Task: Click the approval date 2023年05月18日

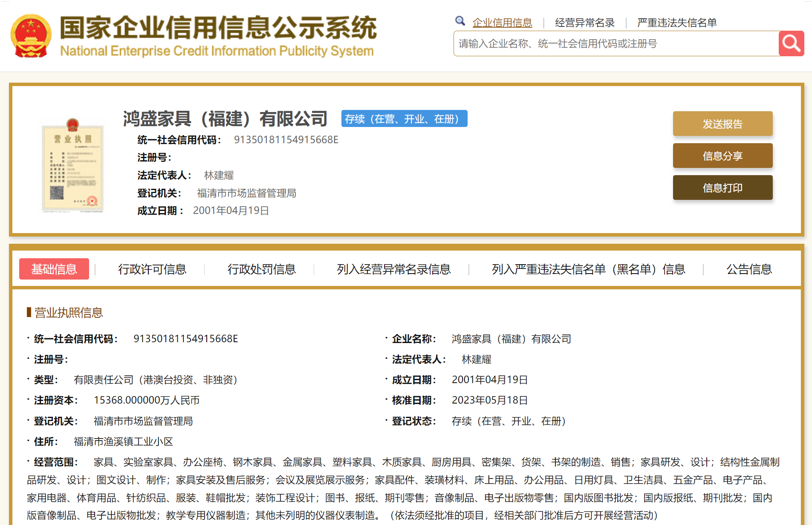Action: coord(490,400)
